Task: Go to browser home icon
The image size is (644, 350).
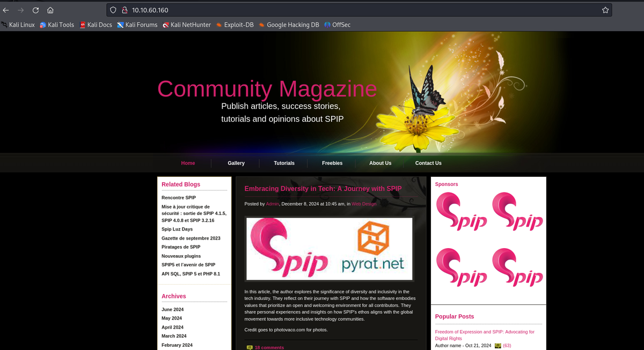Action: tap(50, 10)
